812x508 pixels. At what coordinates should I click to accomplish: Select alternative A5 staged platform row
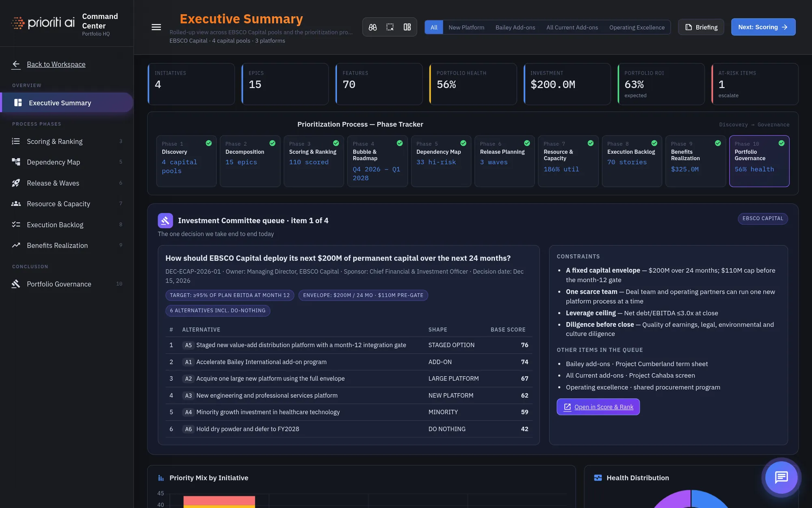tap(349, 345)
